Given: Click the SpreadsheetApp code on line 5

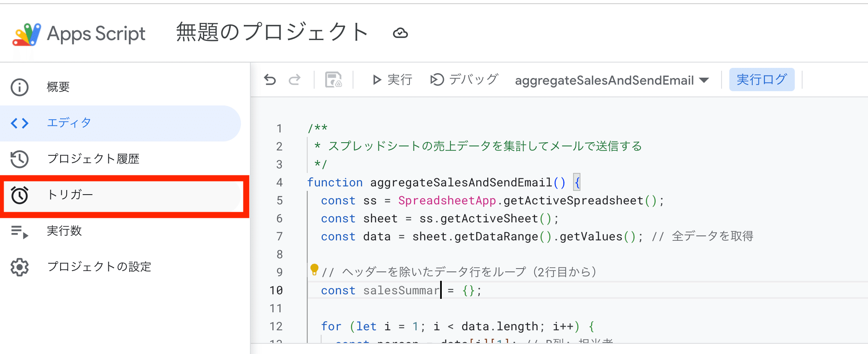Looking at the screenshot, I should coord(447,200).
